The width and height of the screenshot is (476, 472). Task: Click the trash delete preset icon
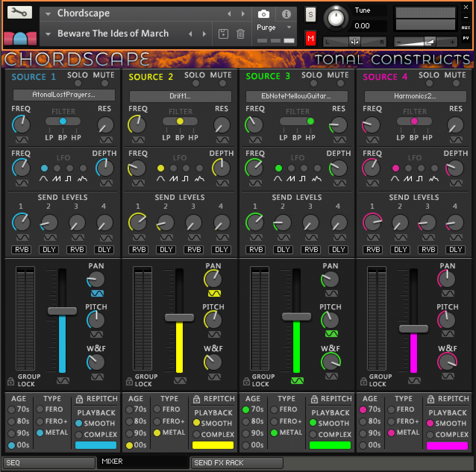pyautogui.click(x=241, y=34)
